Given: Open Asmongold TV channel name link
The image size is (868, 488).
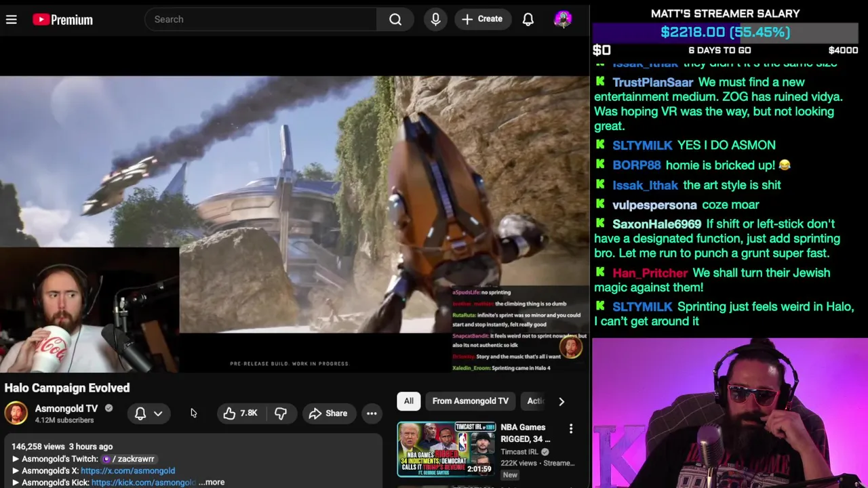Looking at the screenshot, I should point(66,408).
